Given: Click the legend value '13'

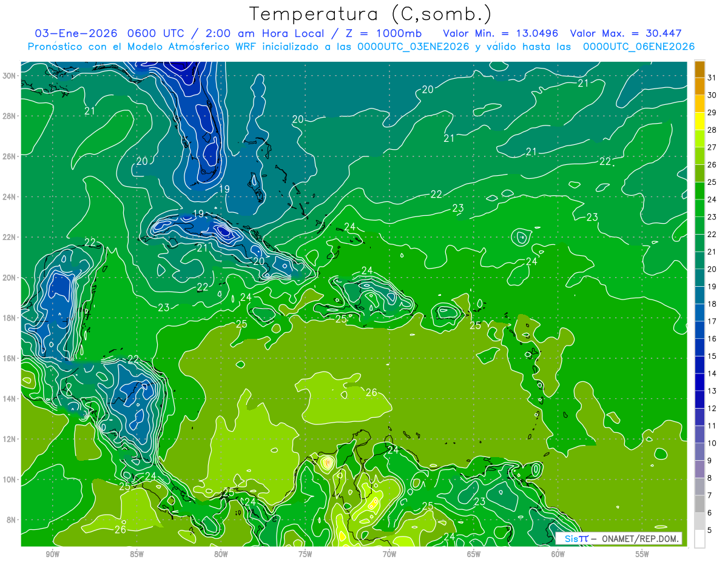Looking at the screenshot, I should [712, 391].
